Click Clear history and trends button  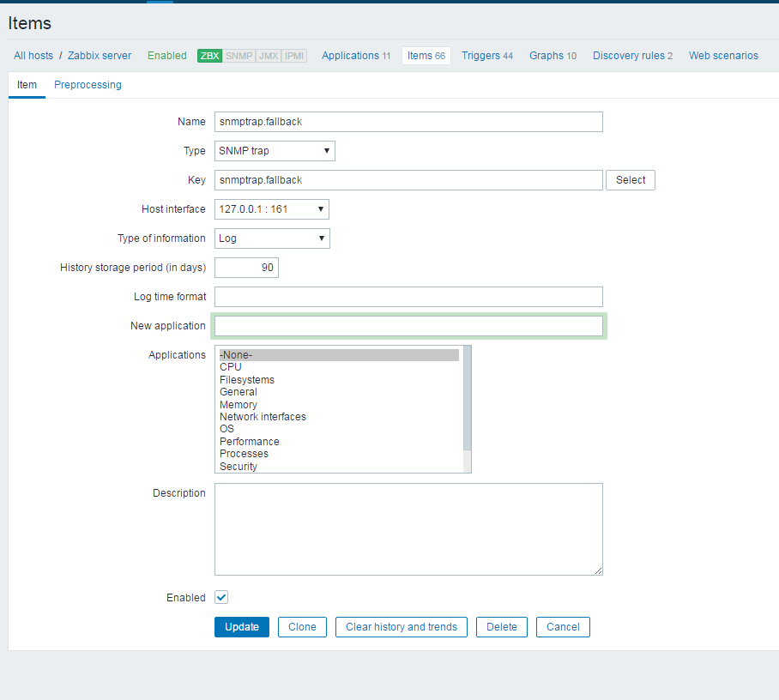click(402, 627)
